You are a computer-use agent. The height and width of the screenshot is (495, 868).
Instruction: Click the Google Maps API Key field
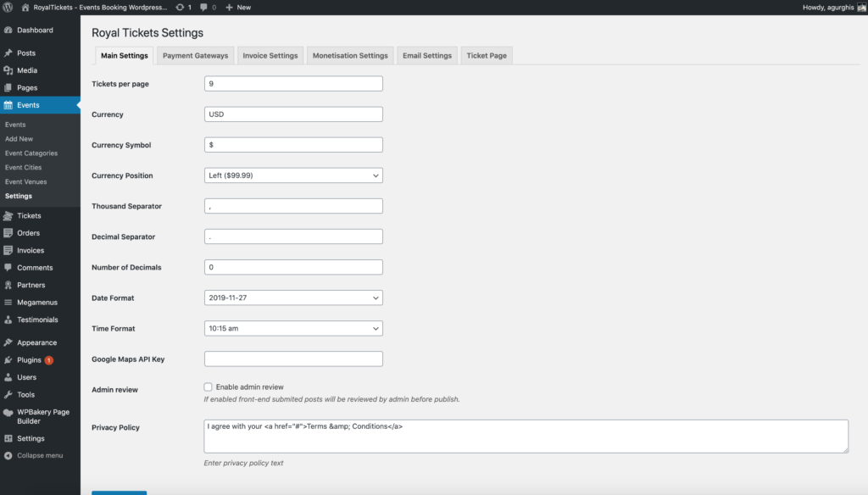pos(293,359)
